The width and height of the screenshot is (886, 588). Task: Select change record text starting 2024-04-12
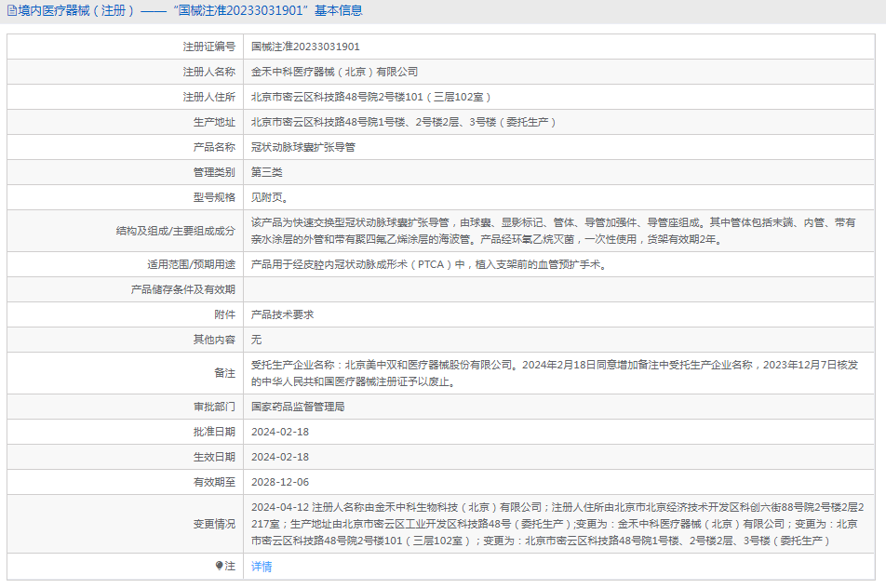click(557, 524)
